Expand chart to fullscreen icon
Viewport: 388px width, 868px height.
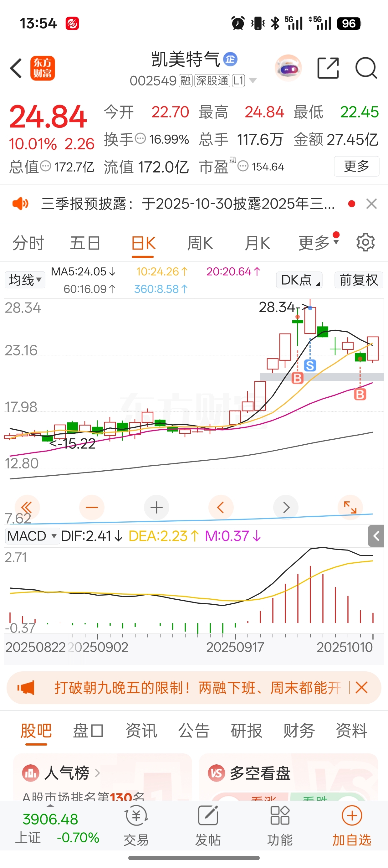[x=350, y=507]
